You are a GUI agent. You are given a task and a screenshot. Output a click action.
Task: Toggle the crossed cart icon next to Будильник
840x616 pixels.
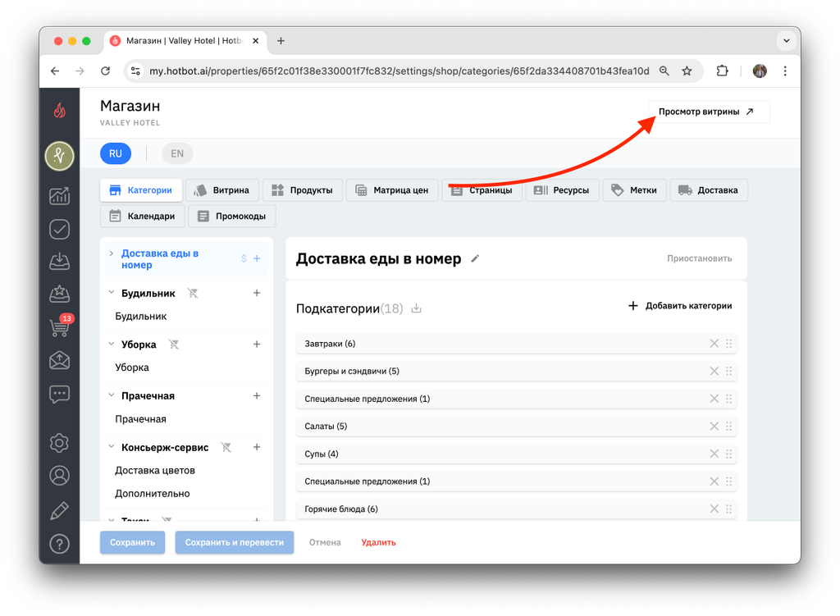tap(193, 293)
